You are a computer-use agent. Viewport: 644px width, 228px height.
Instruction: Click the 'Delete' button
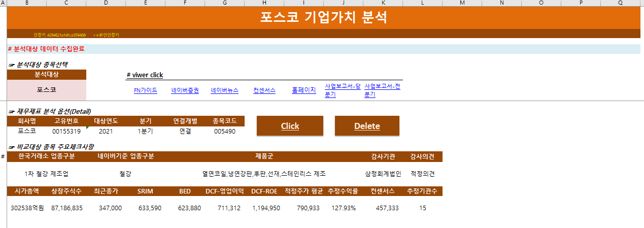(x=367, y=126)
